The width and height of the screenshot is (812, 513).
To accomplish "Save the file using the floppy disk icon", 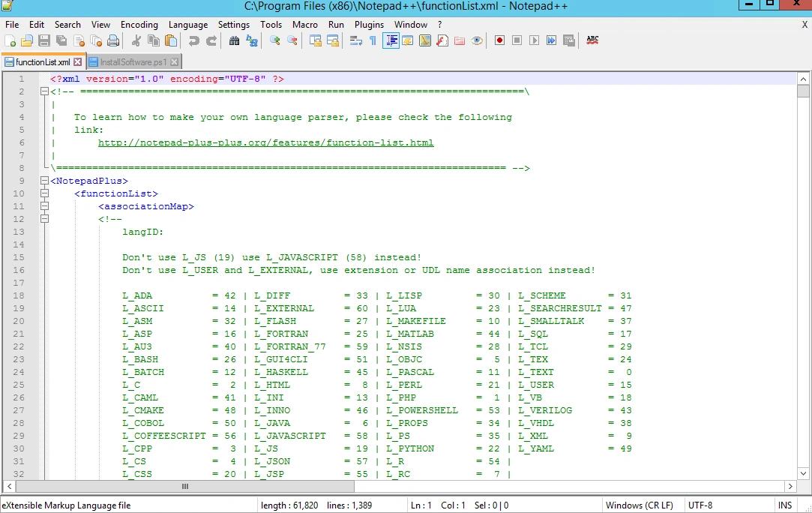I will pyautogui.click(x=44, y=41).
